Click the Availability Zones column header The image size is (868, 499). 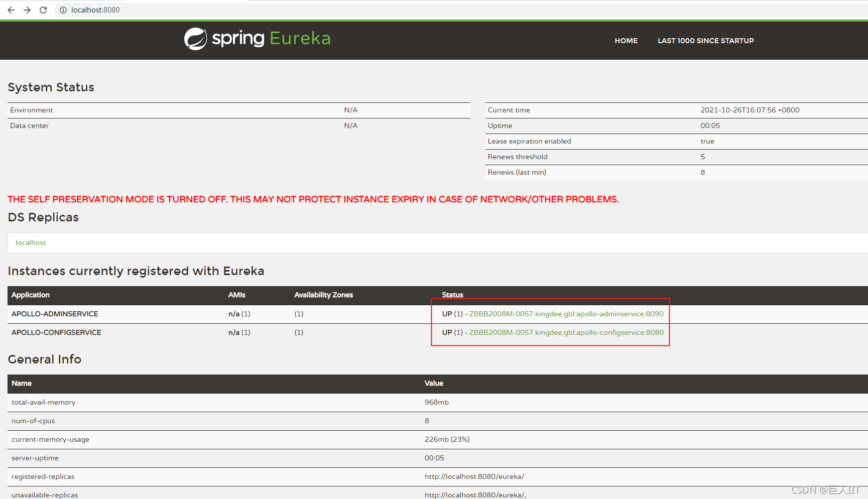[x=323, y=295]
